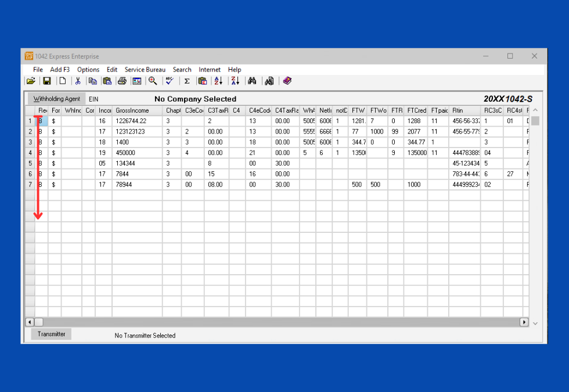569x392 pixels.
Task: Click the Open folder toolbar icon
Action: click(31, 81)
